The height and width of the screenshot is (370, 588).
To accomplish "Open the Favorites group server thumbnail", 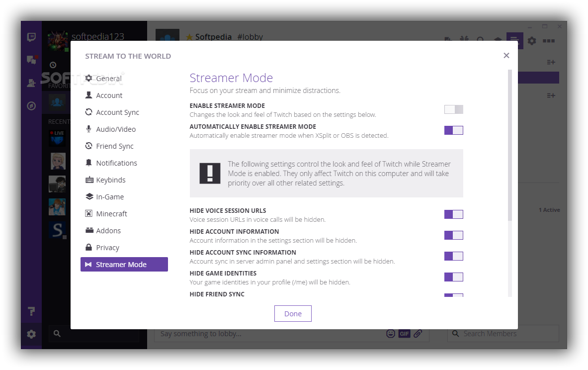I will click(x=57, y=102).
